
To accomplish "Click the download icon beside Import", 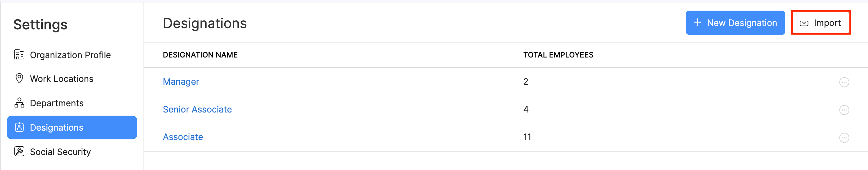I will coord(804,22).
